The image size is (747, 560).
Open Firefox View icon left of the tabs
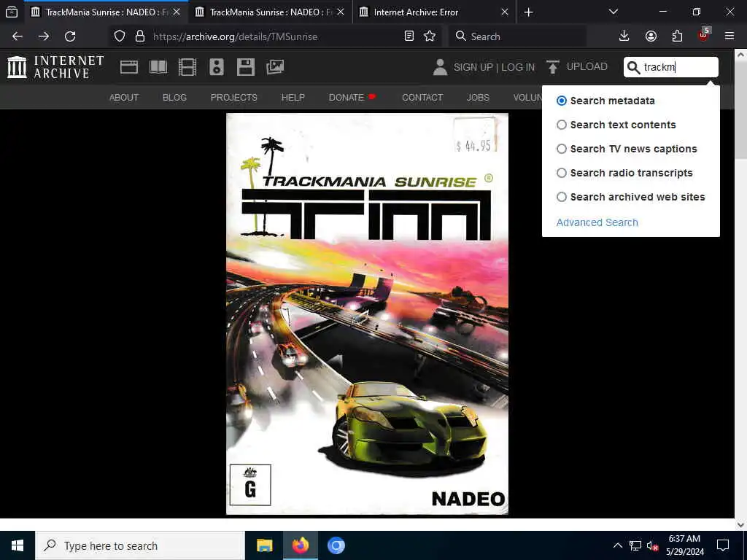[x=12, y=12]
